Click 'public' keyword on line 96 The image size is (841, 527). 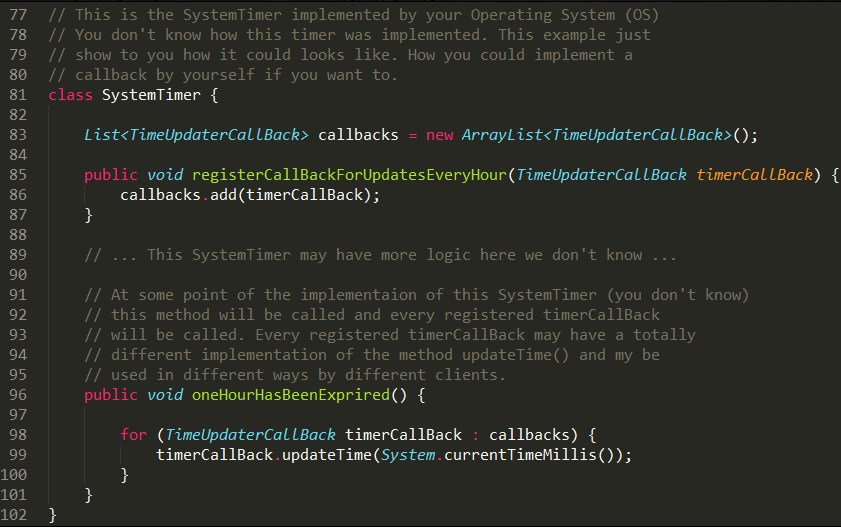111,395
